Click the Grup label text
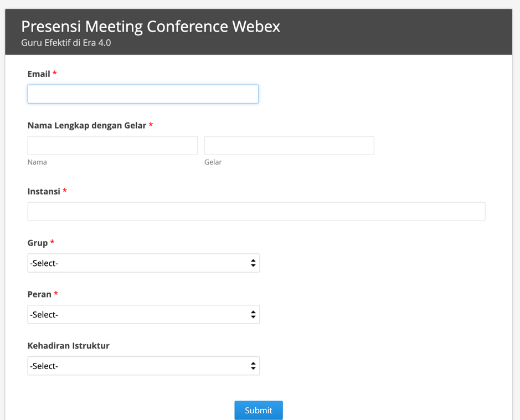The image size is (520, 420). click(38, 243)
